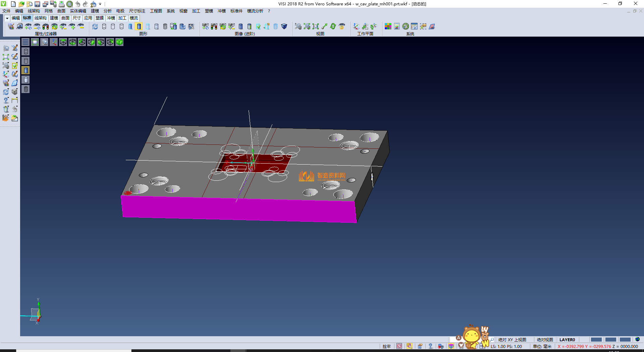644x352 pixels.
Task: Expand the quick-access toolbar customize arrow
Action: pyautogui.click(x=100, y=4)
